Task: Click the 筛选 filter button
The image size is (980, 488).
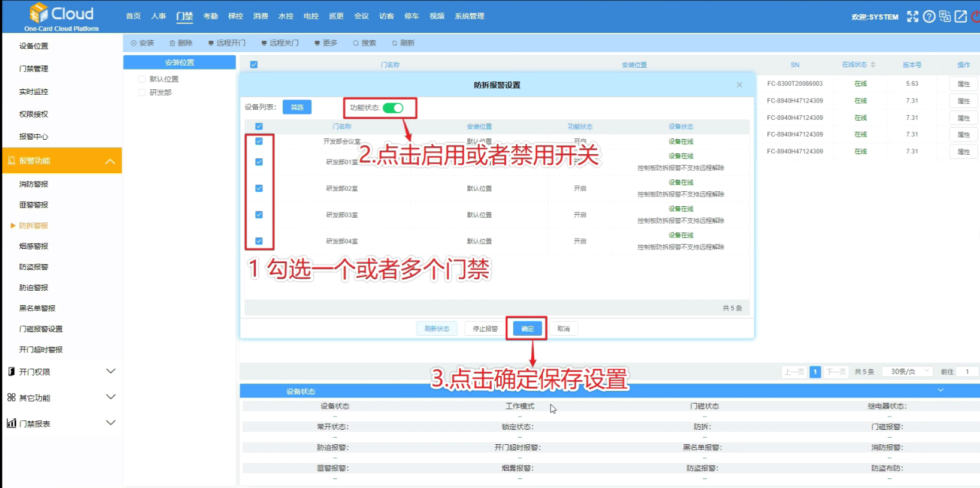Action: point(297,107)
